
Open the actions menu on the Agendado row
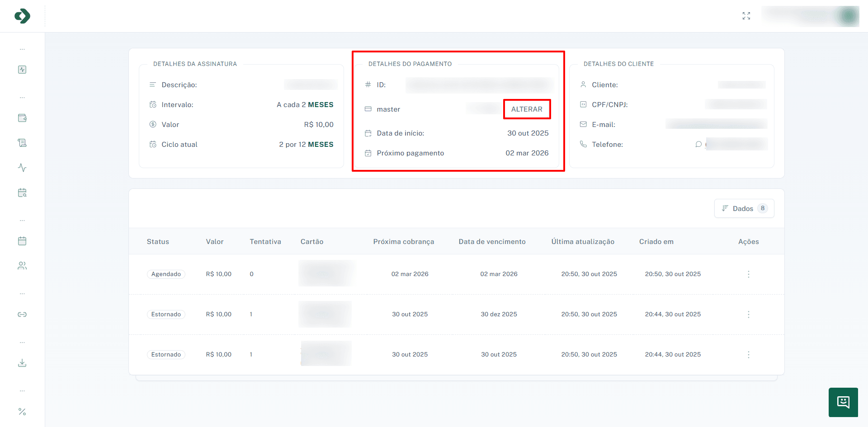coord(749,274)
